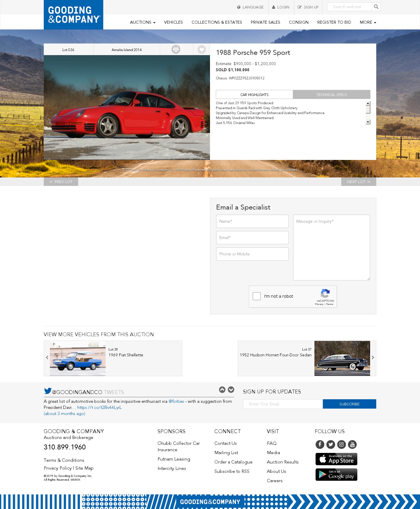This screenshot has height=509, width=420.
Task: Focus the Name field
Action: (252, 221)
